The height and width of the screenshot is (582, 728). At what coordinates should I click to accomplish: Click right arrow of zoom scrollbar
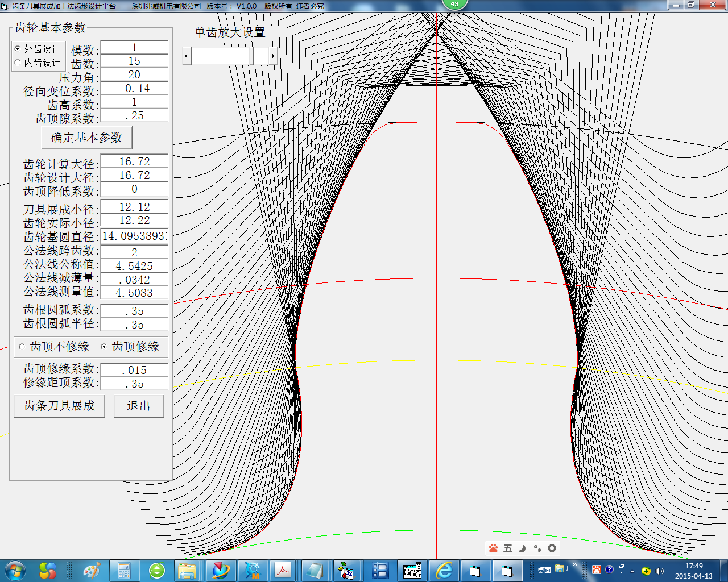[273, 56]
